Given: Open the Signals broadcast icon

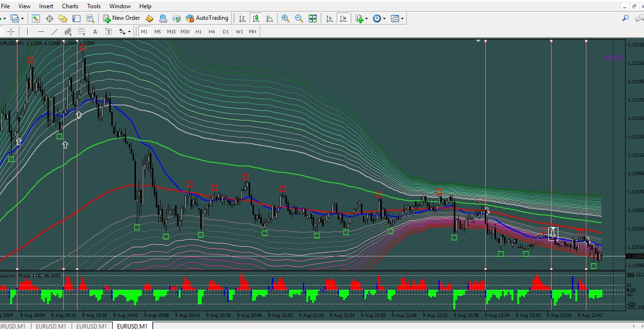Looking at the screenshot, I should pyautogui.click(x=177, y=18).
